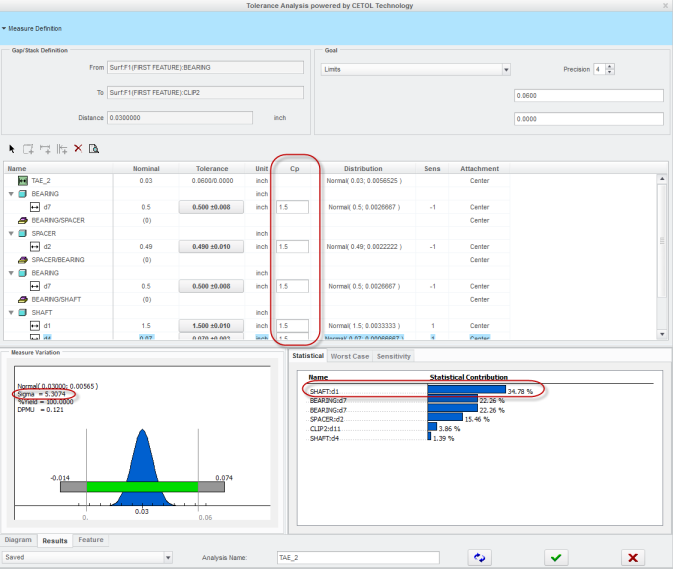Increase the Precision stepper value
The image size is (673, 569).
pos(610,66)
